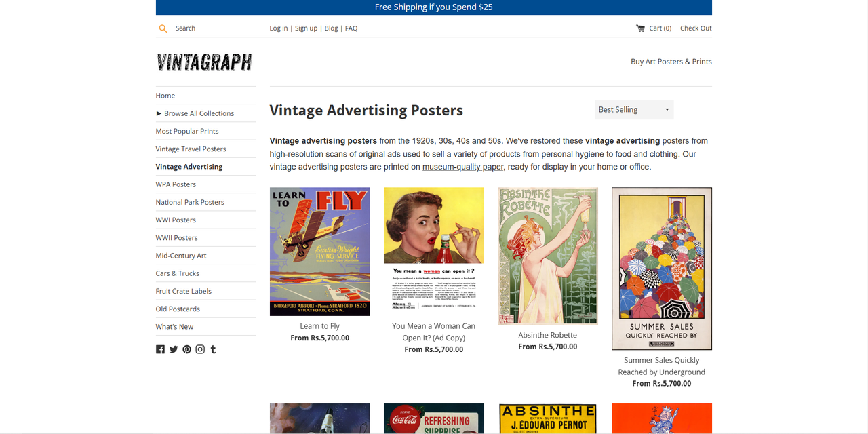
Task: Open the Pinterest icon in sidebar
Action: click(x=186, y=349)
